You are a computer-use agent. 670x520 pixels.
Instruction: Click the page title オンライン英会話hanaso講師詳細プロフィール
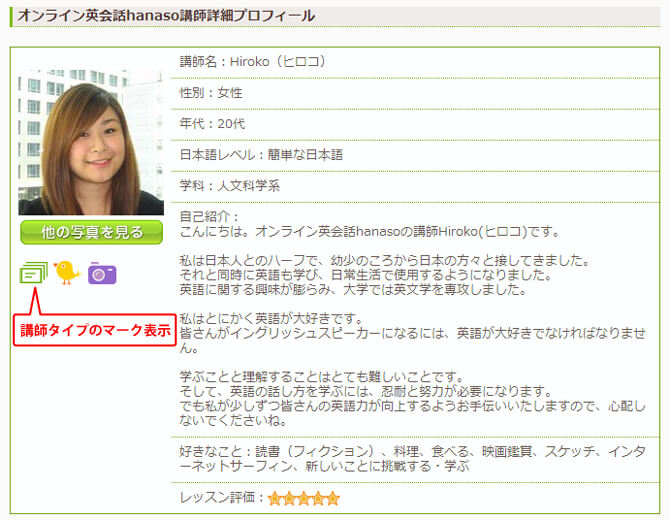[x=166, y=16]
